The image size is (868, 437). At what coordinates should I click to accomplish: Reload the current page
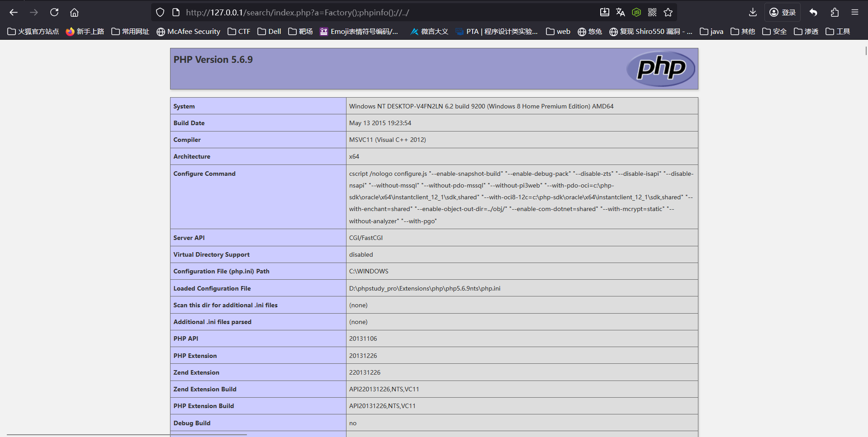[54, 12]
